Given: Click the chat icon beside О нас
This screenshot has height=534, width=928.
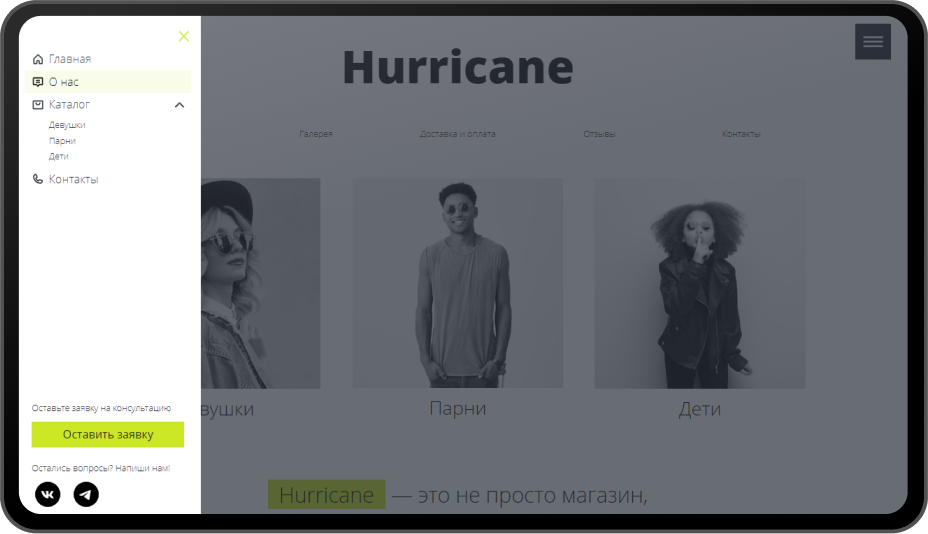Looking at the screenshot, I should pyautogui.click(x=38, y=82).
